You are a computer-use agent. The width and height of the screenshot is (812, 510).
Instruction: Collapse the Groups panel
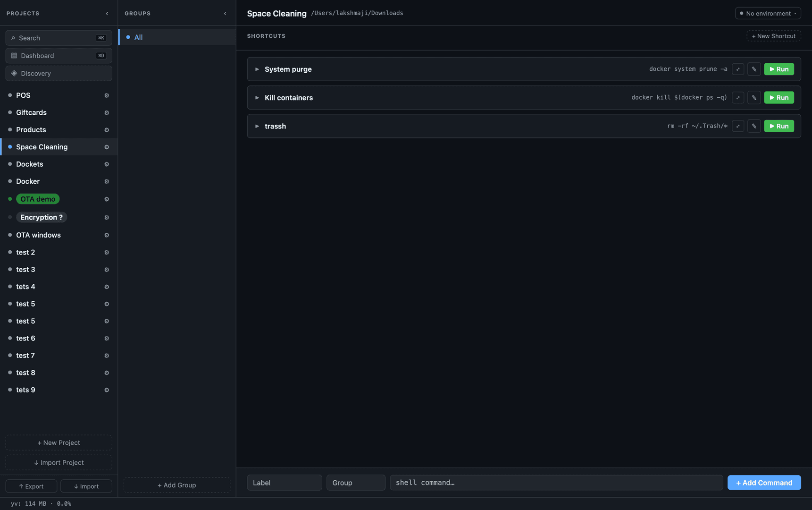(225, 14)
